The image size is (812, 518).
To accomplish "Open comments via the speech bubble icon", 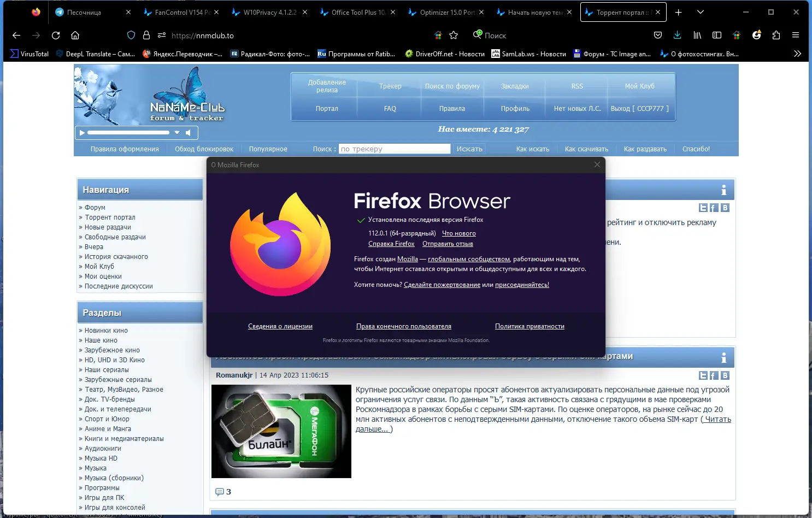I will (220, 492).
